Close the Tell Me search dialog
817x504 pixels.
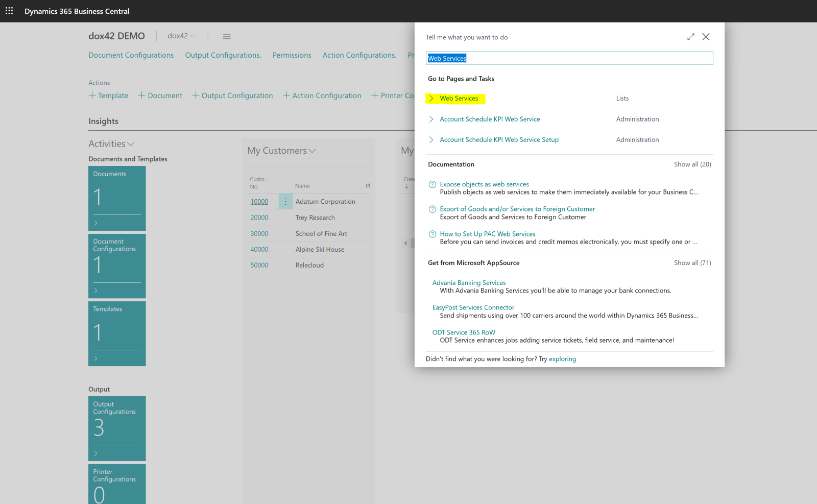coord(706,37)
